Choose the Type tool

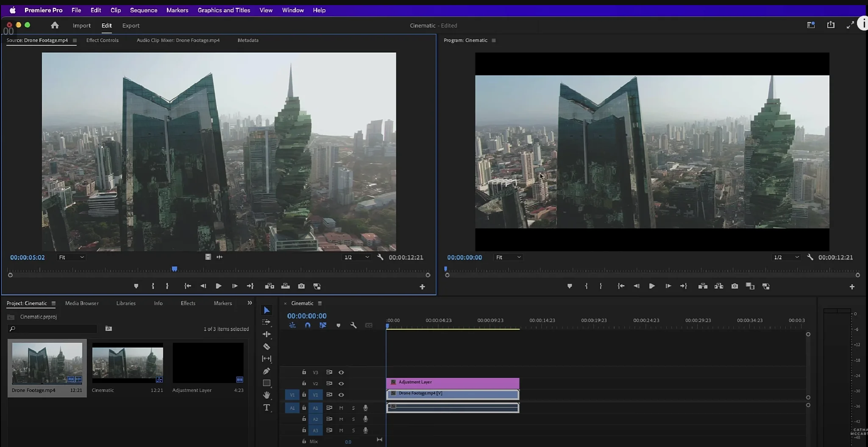point(267,408)
